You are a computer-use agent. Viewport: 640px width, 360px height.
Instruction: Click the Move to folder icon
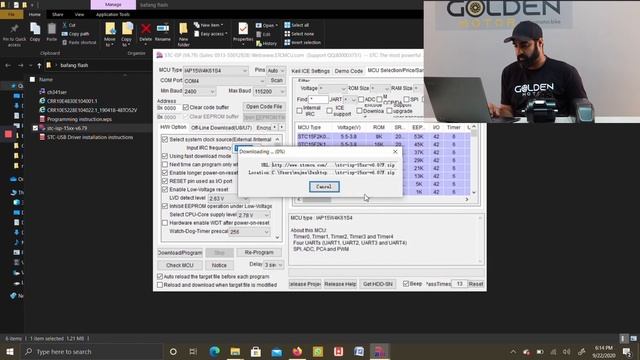pos(110,29)
